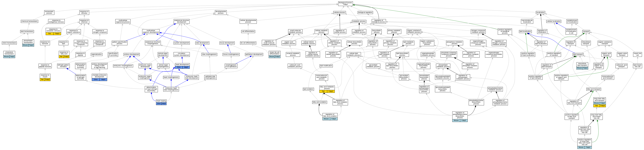Click the 'organic anion transport' node
Screen dimensions: 644x150
pyautogui.click(x=622, y=54)
